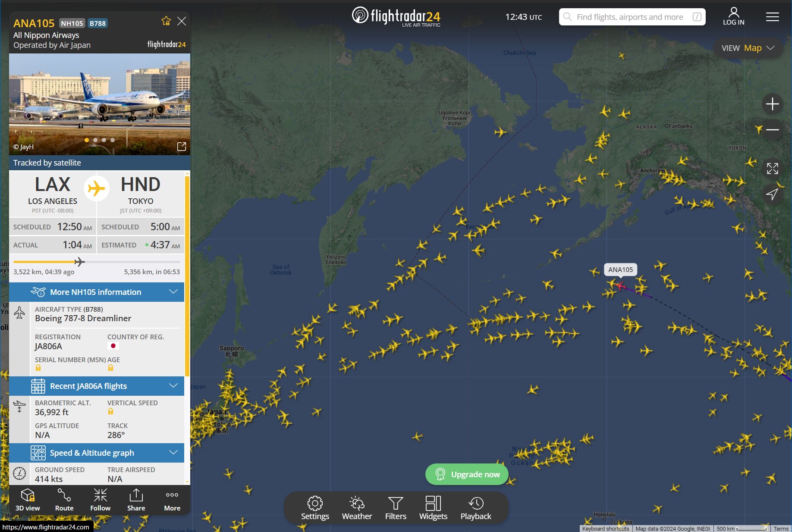This screenshot has height=532, width=792.
Task: Open the Filters panel
Action: coord(396,508)
